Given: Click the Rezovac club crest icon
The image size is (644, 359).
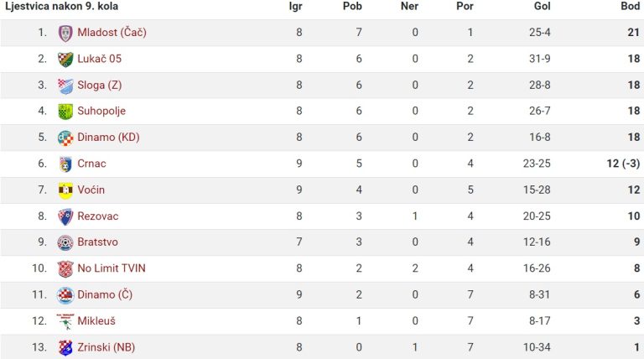Looking at the screenshot, I should 65,216.
